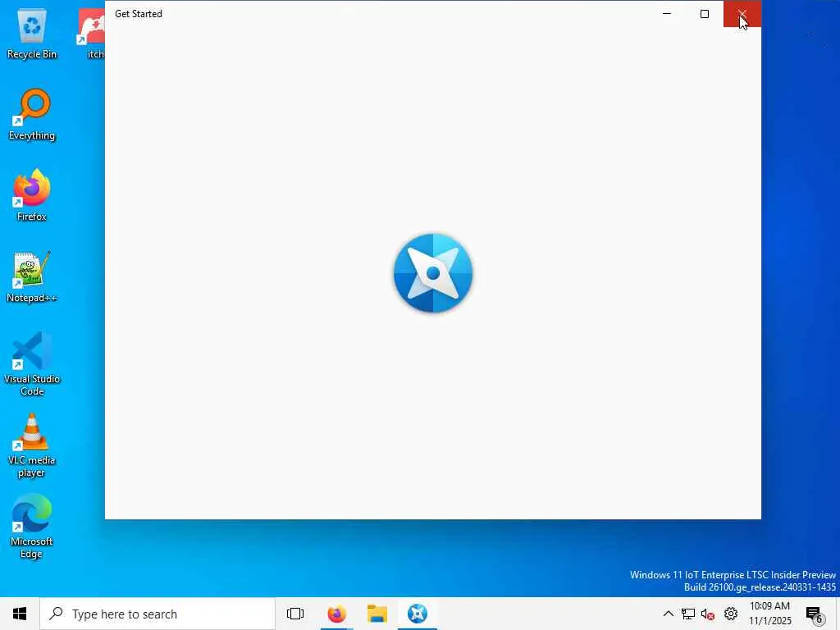840x630 pixels.
Task: Minimize the Get Started window
Action: (x=667, y=14)
